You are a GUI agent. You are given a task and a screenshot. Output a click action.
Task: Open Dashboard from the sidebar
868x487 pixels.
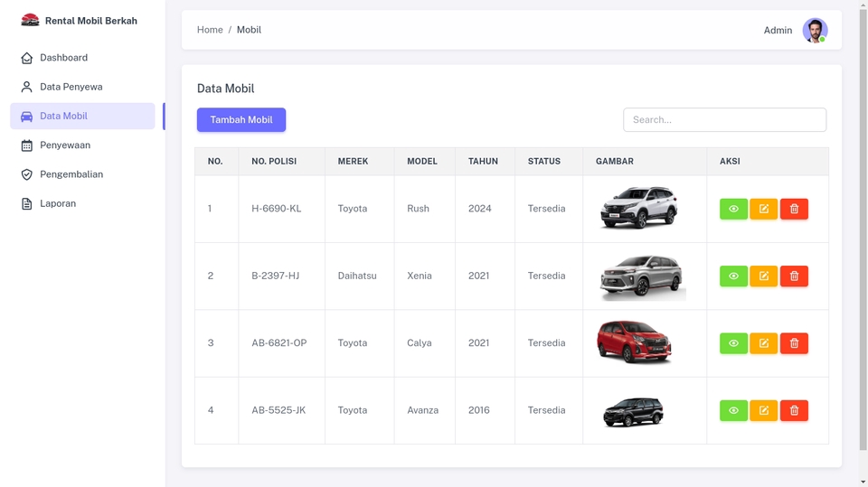pos(63,58)
